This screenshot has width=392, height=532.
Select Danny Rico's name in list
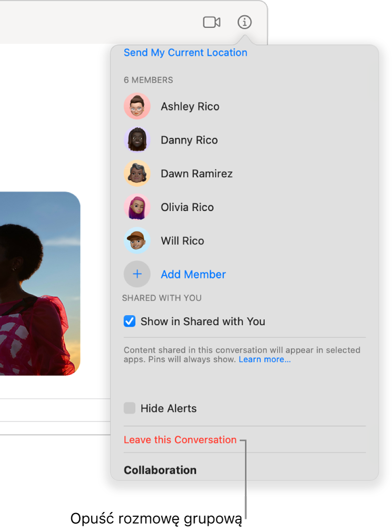(x=189, y=140)
